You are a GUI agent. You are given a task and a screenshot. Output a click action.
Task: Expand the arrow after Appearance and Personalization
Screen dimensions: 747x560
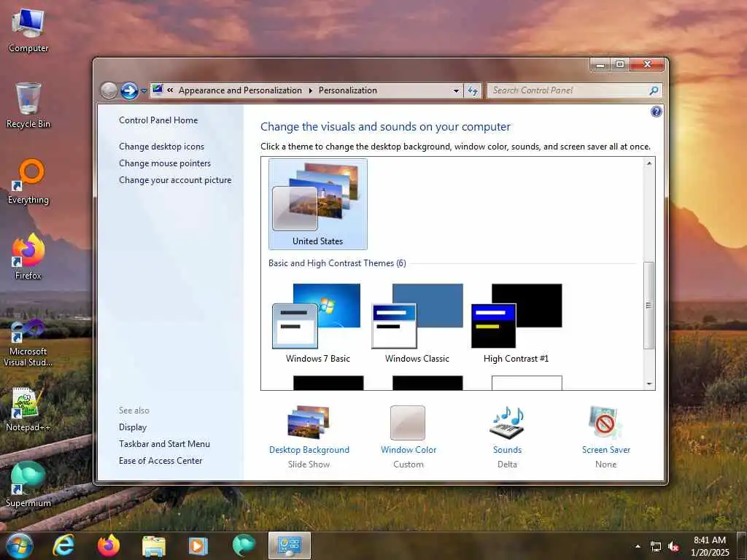[311, 90]
